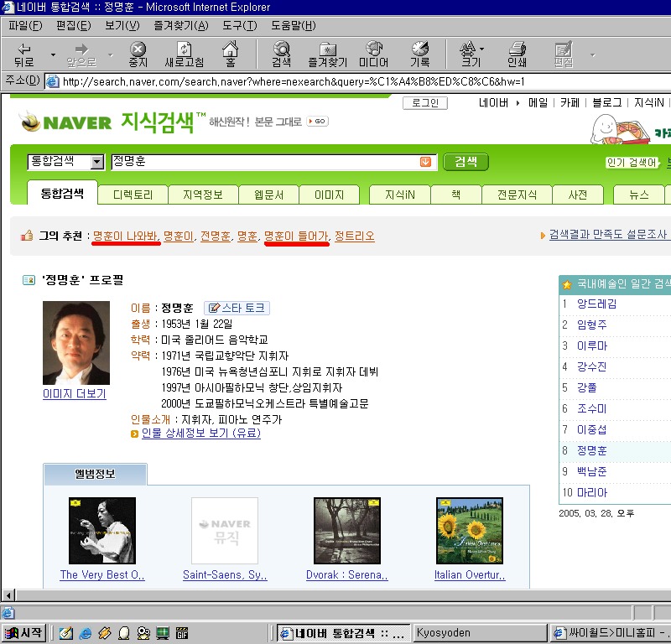This screenshot has width=671, height=644.
Task: Open the Favorites (즐겨찾기) toolbar icon
Action: 328,55
